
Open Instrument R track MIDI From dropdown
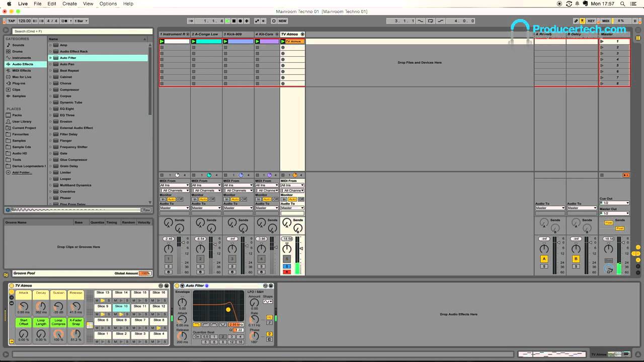click(x=174, y=186)
